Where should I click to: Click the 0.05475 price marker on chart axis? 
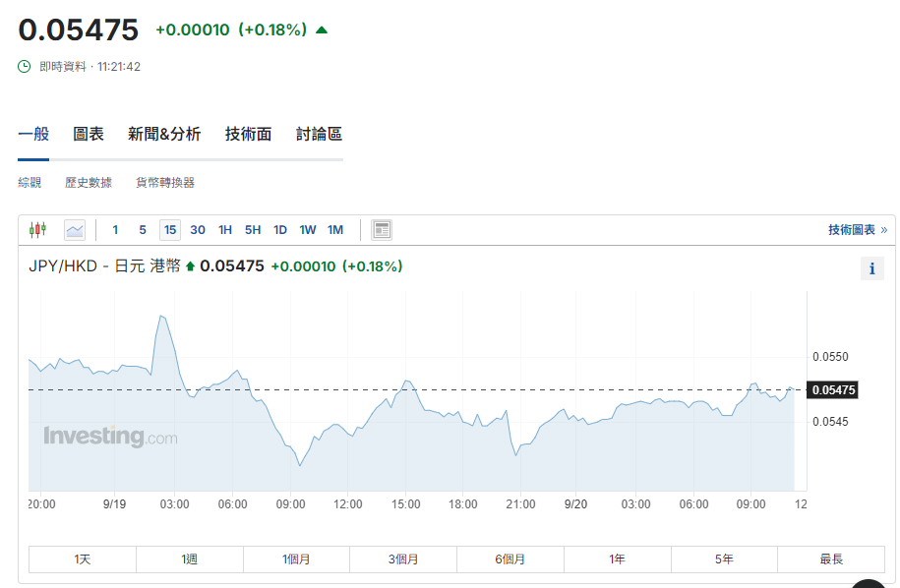(833, 390)
